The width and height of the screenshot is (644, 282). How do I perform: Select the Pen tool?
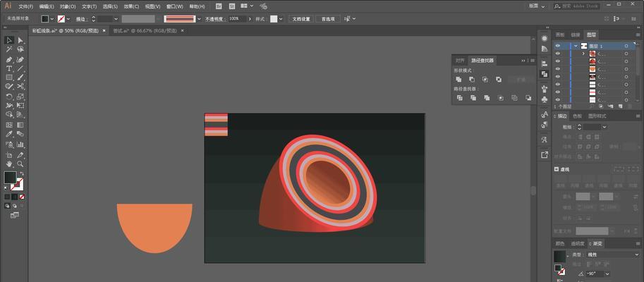pyautogui.click(x=9, y=59)
